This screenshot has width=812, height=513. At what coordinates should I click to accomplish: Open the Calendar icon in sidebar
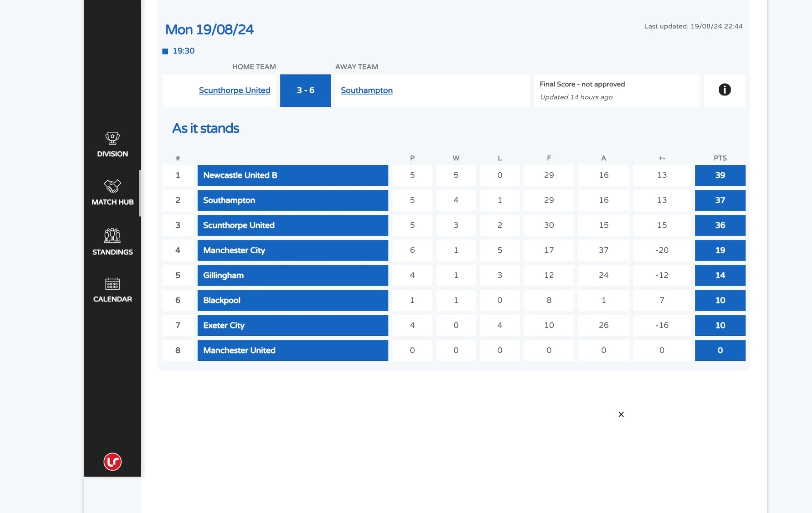tap(112, 283)
